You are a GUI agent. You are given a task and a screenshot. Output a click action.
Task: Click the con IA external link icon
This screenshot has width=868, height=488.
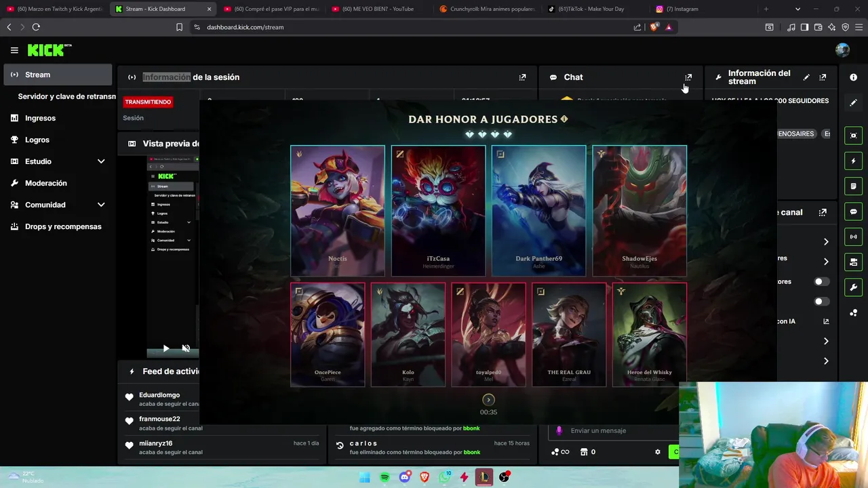click(826, 321)
